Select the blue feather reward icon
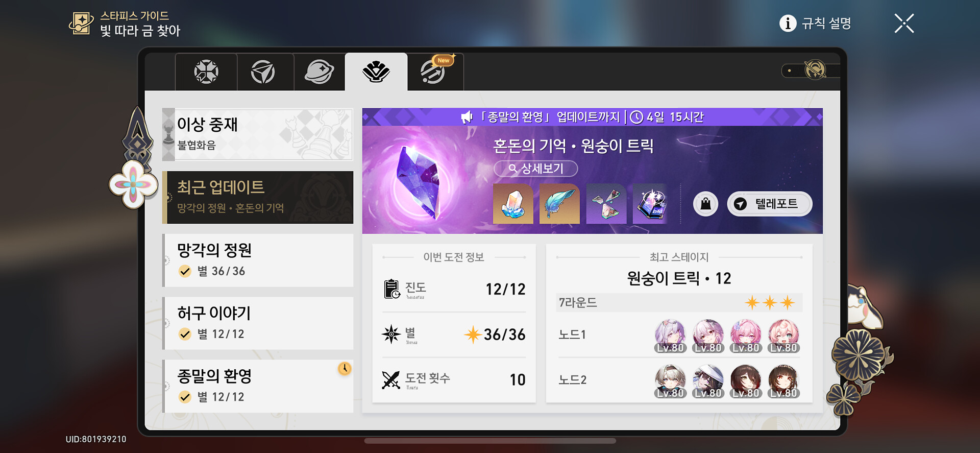The height and width of the screenshot is (453, 980). 559,204
